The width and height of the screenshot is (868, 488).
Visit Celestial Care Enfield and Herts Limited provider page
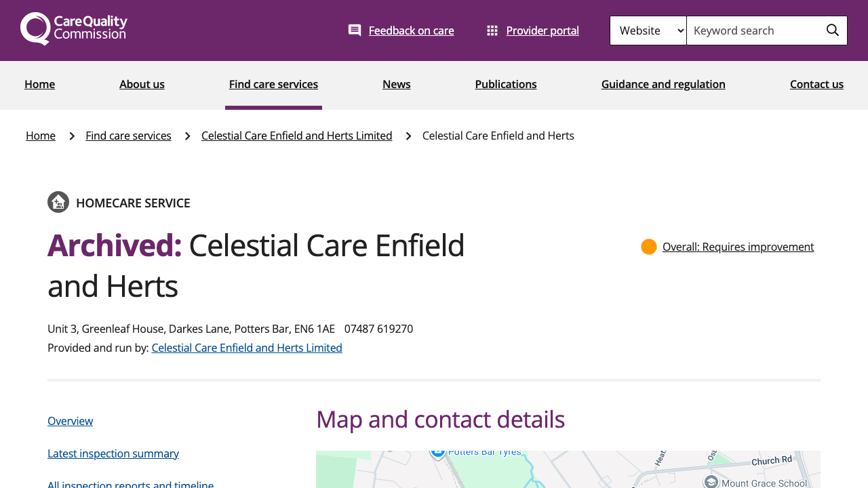[247, 347]
